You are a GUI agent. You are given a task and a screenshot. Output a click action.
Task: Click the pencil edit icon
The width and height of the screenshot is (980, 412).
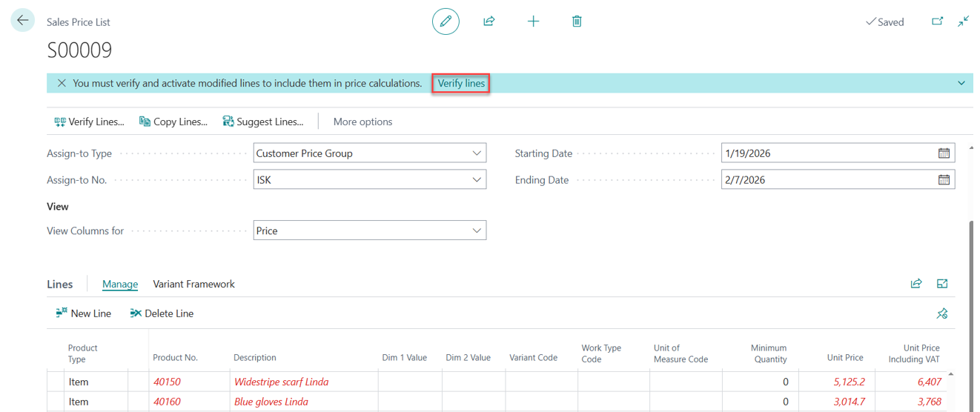pos(446,21)
